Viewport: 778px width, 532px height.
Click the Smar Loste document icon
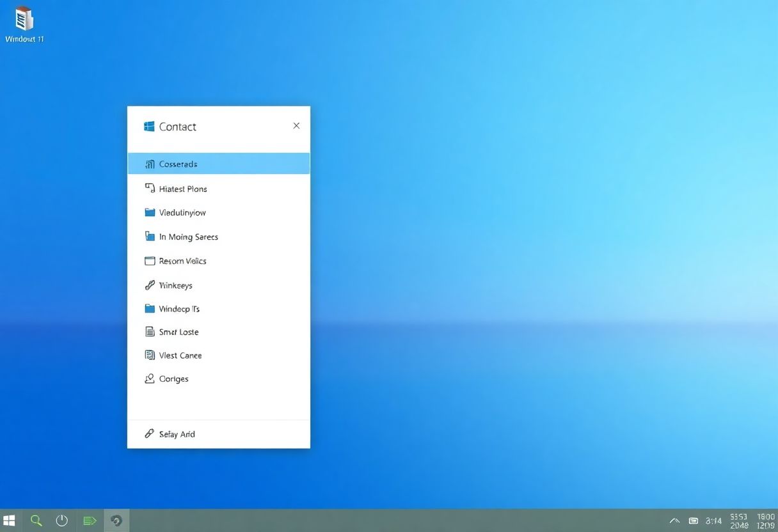tap(150, 332)
